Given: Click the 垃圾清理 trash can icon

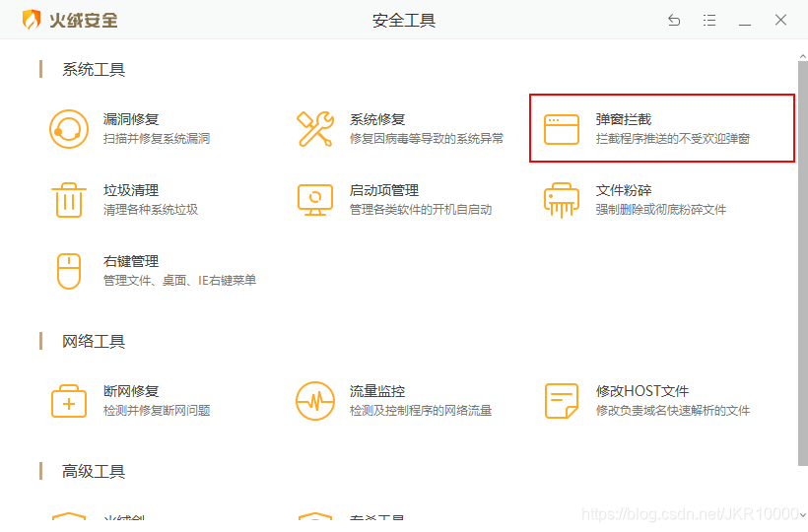Looking at the screenshot, I should click(x=69, y=200).
